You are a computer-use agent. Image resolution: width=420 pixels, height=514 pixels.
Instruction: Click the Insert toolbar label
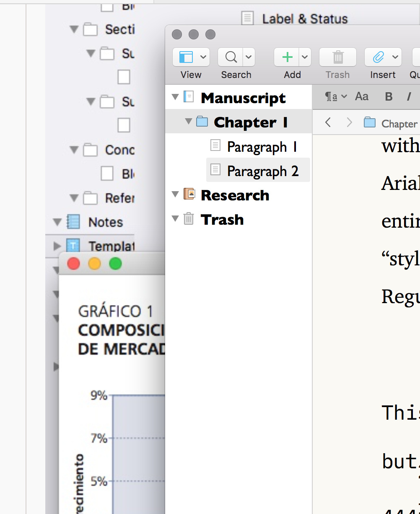383,75
